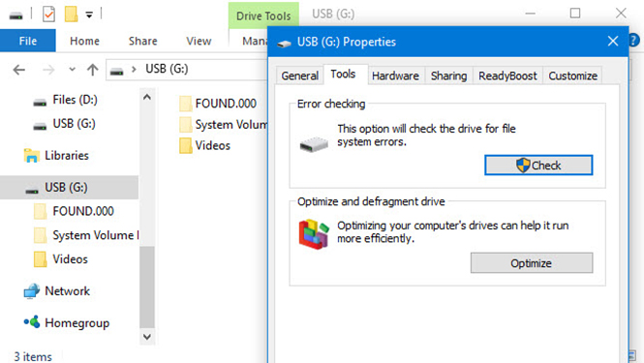The height and width of the screenshot is (363, 644).
Task: Click the navigation pane scrollbar down arrow
Action: (147, 337)
